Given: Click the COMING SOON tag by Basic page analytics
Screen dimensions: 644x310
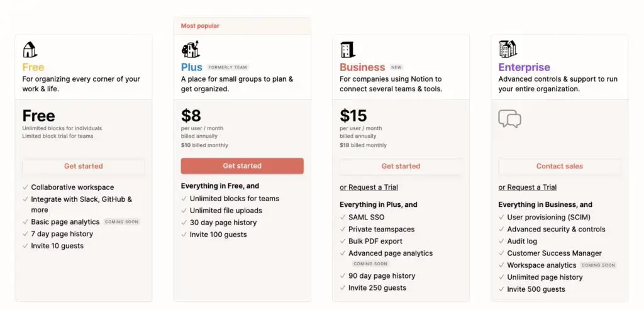Looking at the screenshot, I should (x=121, y=222).
